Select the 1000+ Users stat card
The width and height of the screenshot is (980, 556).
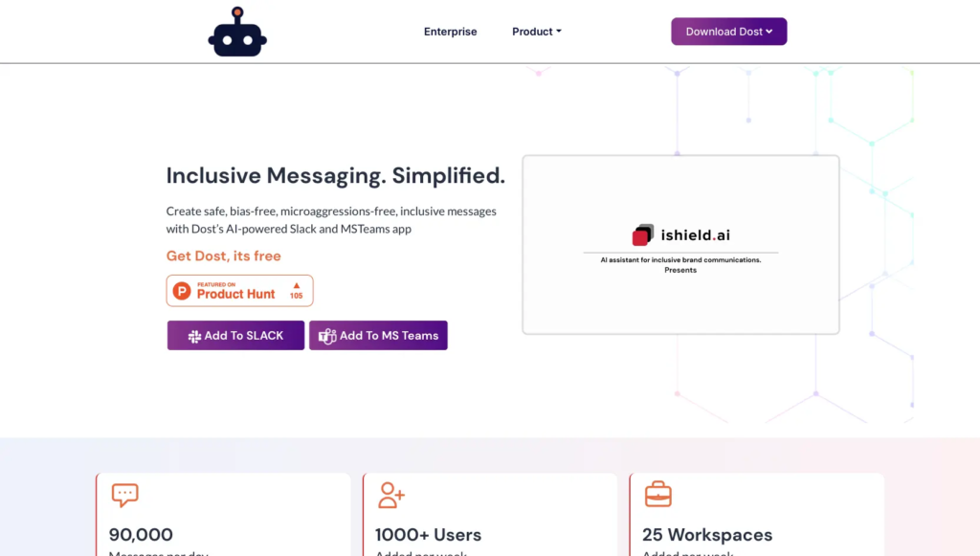489,517
